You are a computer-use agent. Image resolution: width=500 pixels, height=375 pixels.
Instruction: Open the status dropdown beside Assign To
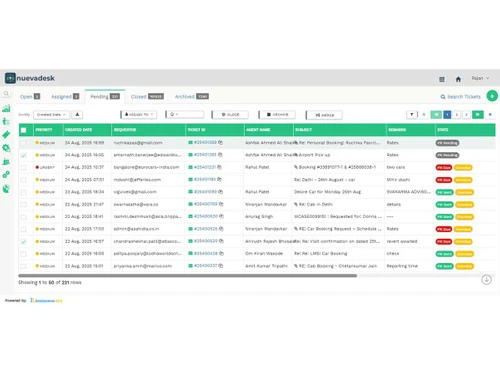click(x=185, y=114)
